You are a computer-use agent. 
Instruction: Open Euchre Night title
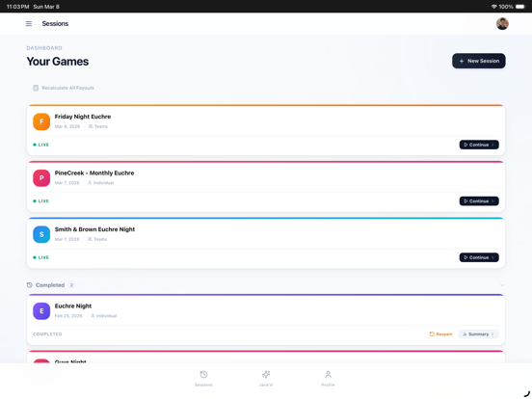pos(73,306)
